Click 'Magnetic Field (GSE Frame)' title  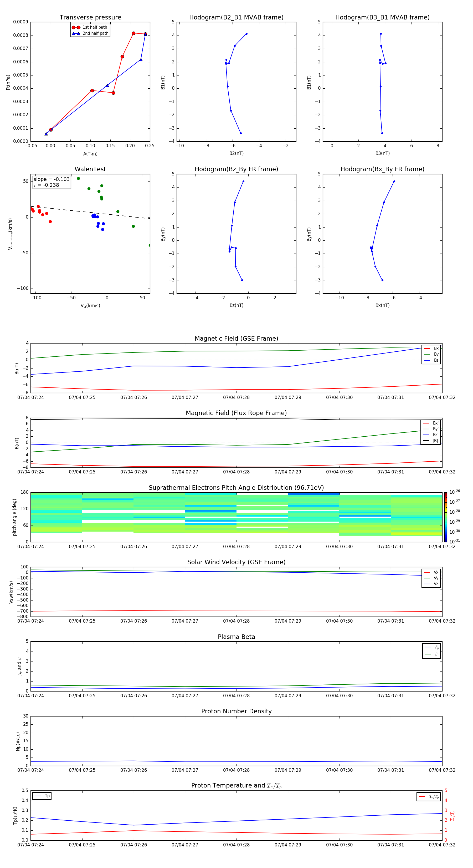click(236, 338)
